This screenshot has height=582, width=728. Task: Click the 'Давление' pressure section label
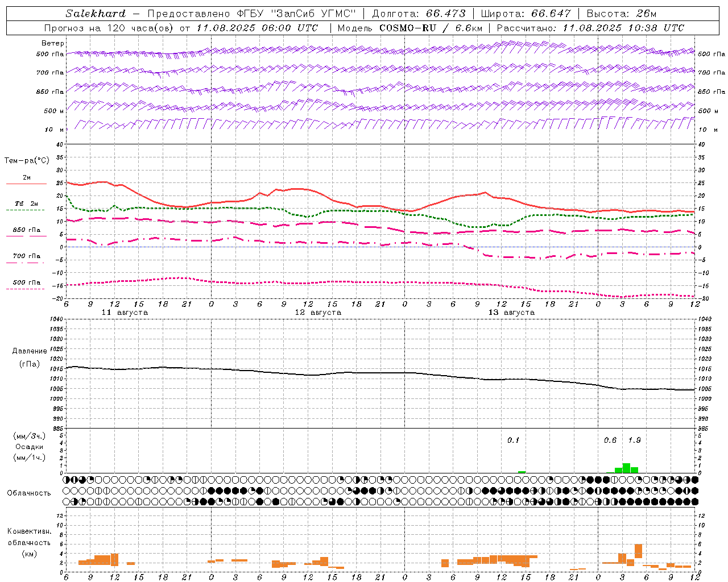30,351
